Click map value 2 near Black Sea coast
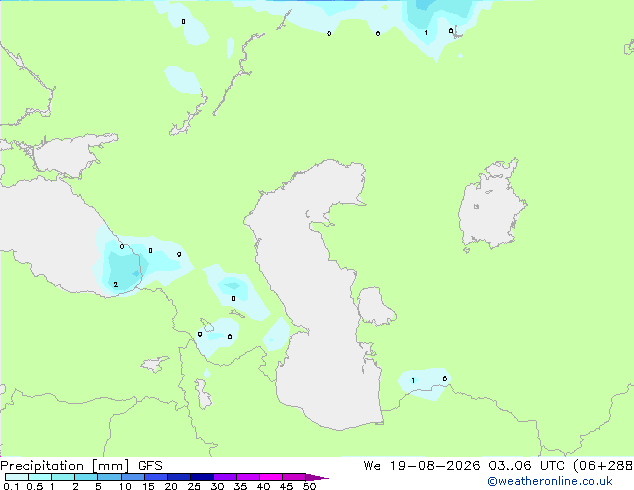This screenshot has height=490, width=634. (x=116, y=285)
